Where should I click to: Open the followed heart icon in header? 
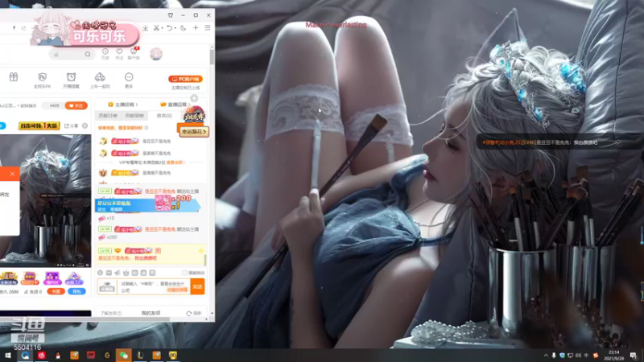click(x=119, y=53)
